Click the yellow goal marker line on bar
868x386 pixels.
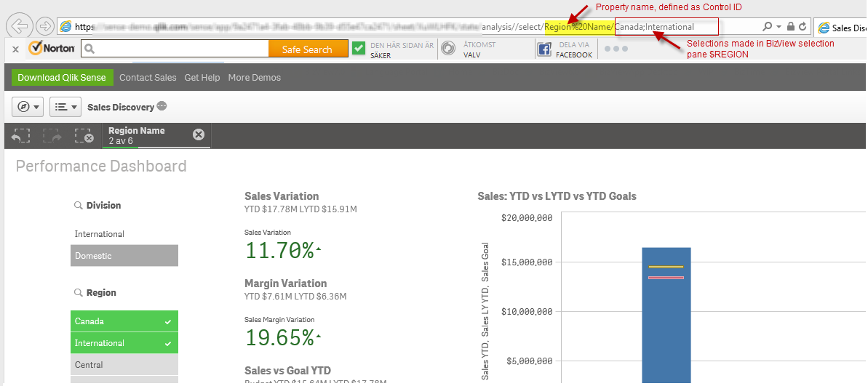666,267
